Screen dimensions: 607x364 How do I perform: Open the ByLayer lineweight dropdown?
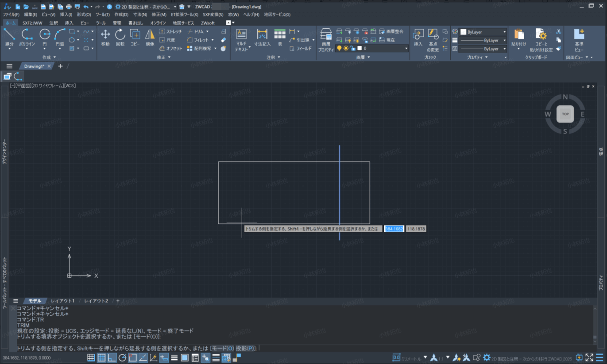(483, 40)
